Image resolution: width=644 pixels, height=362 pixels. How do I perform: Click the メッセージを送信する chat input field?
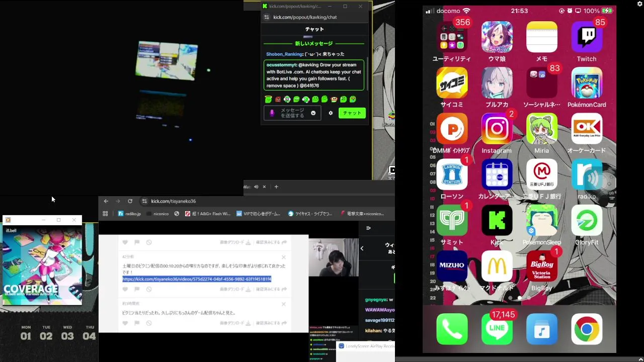pyautogui.click(x=292, y=113)
